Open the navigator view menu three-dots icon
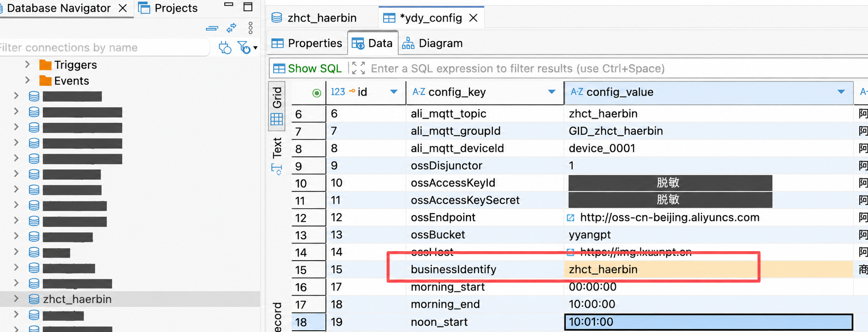The image size is (868, 332). (251, 28)
